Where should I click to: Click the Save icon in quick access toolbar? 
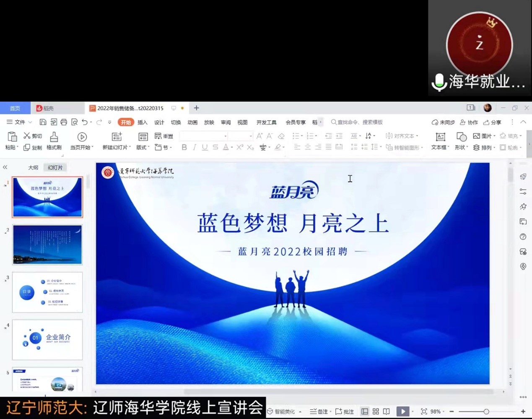tap(43, 122)
